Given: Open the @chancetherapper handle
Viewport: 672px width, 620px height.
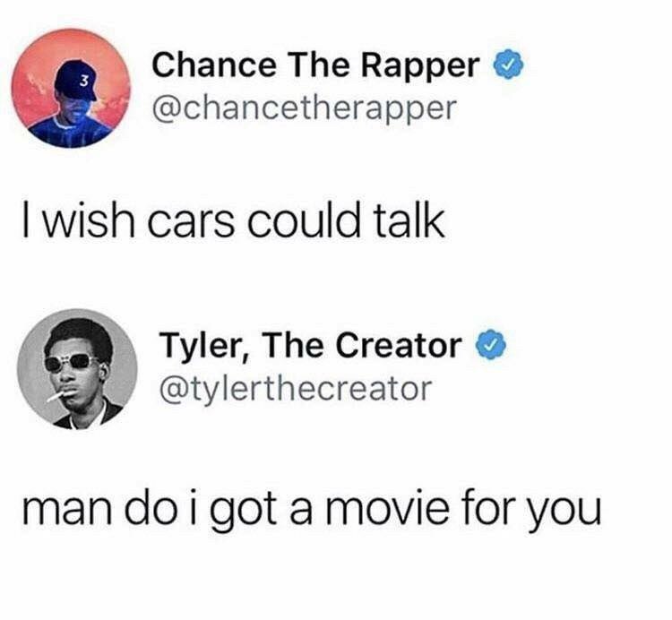Looking at the screenshot, I should [x=304, y=108].
